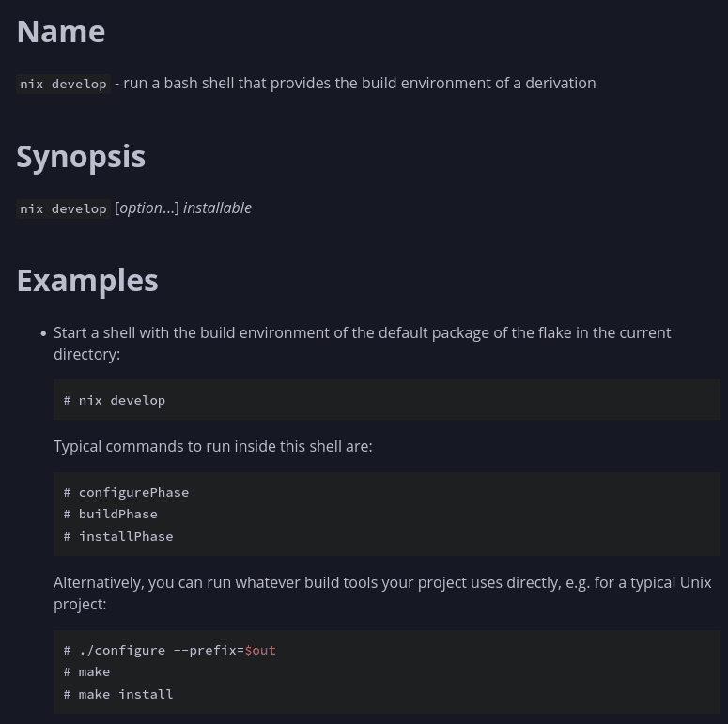728x724 pixels.
Task: Click the bullet point marker under Examples
Action: (x=43, y=334)
